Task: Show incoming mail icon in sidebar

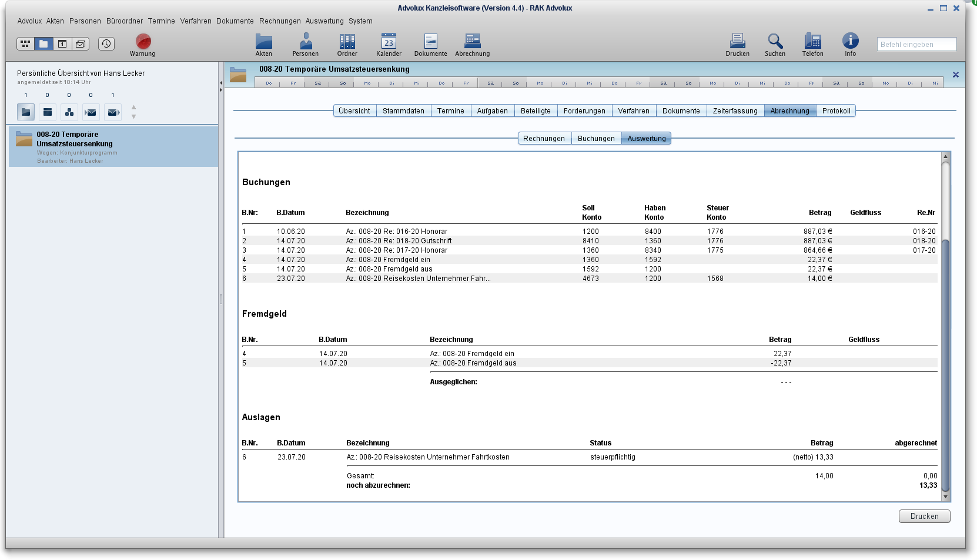Action: tap(91, 112)
